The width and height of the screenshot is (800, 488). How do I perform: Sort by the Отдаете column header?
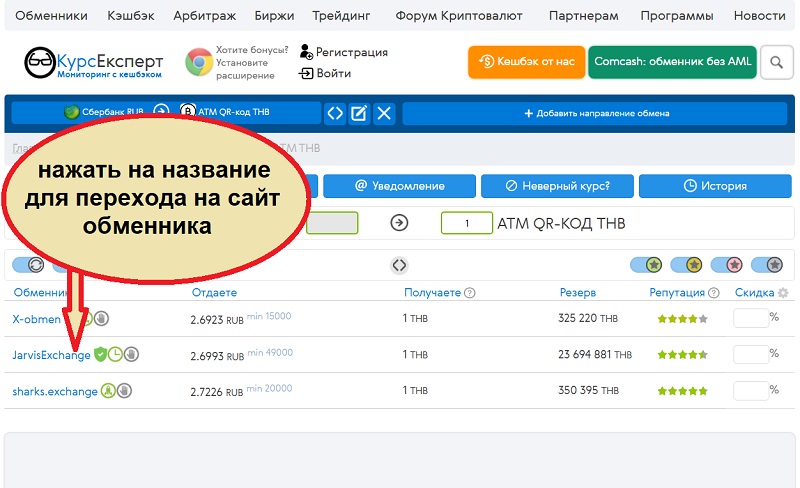pyautogui.click(x=214, y=292)
